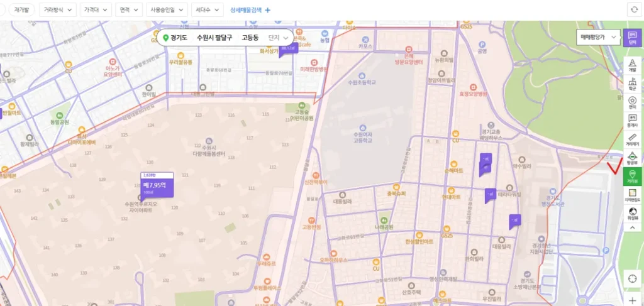Select 수원시 팔달구 in the location breadcrumb
The width and height of the screenshot is (644, 306).
click(214, 38)
